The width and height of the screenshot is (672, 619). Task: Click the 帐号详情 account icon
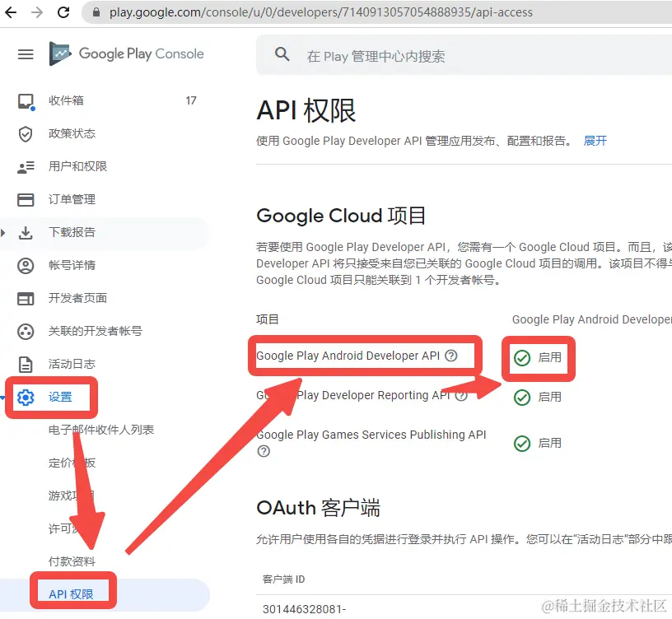coord(26,266)
